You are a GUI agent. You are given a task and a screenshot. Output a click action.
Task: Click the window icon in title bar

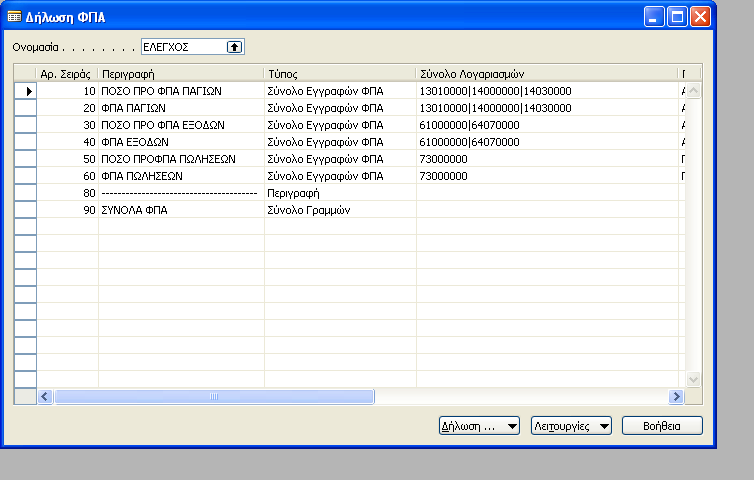[x=14, y=17]
